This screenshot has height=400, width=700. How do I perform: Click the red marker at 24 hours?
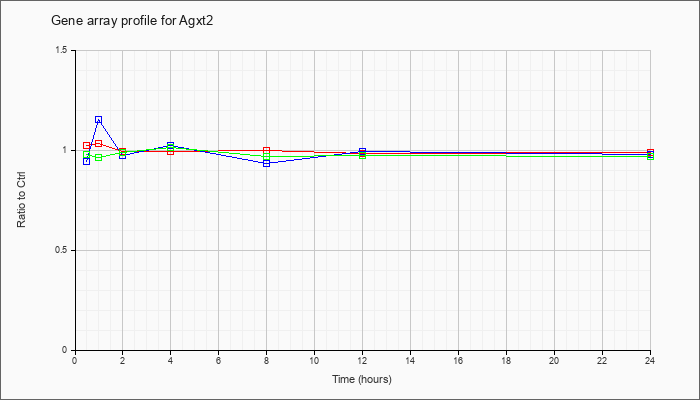pos(650,153)
